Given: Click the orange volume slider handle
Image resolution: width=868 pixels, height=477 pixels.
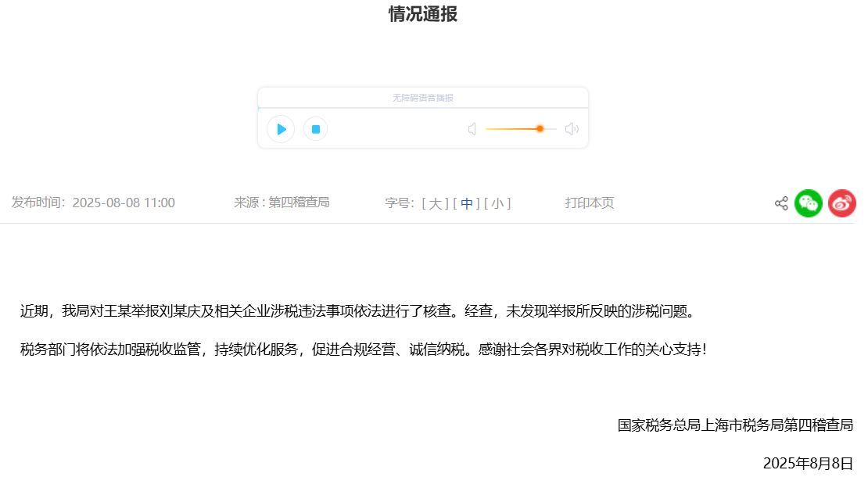Looking at the screenshot, I should (x=540, y=128).
